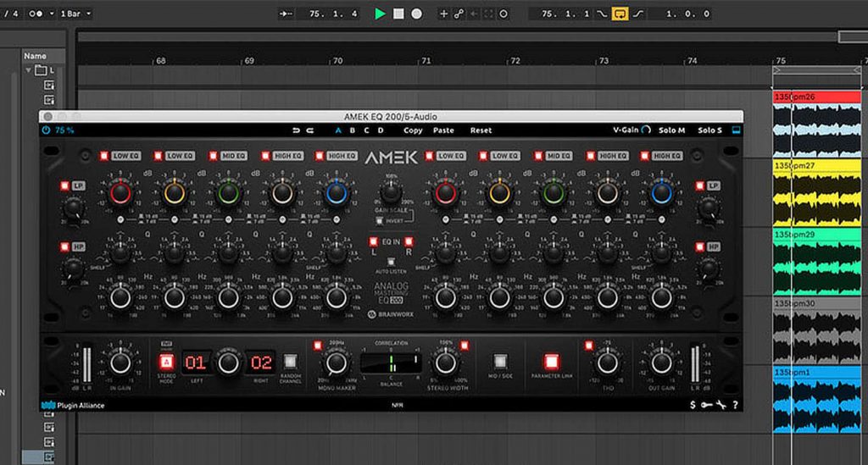Collapse the folder tree in the Name panel
The height and width of the screenshot is (465, 868).
[28, 70]
